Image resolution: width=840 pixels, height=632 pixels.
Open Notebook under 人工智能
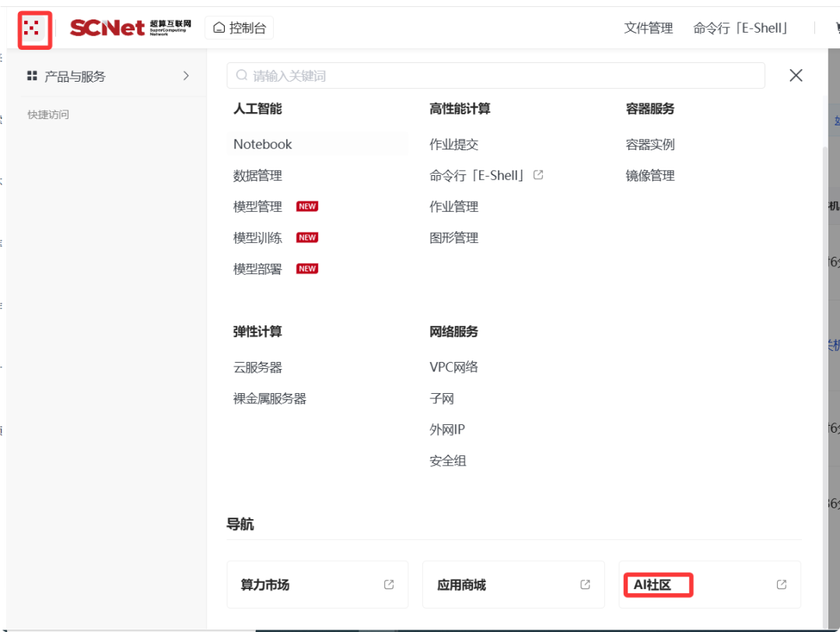263,144
